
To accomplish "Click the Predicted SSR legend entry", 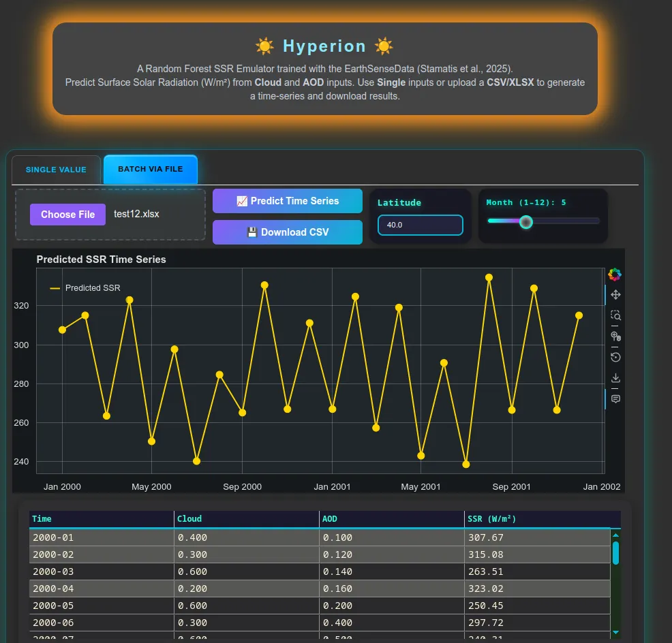I will tap(85, 288).
